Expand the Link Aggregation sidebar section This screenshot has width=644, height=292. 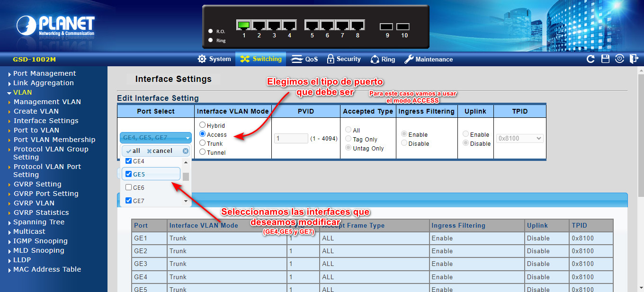coord(43,83)
